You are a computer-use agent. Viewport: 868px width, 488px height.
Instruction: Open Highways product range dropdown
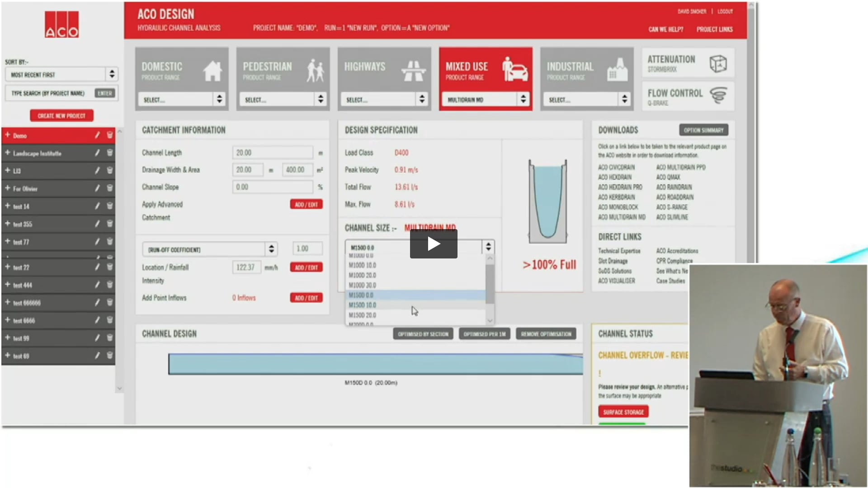tap(384, 99)
